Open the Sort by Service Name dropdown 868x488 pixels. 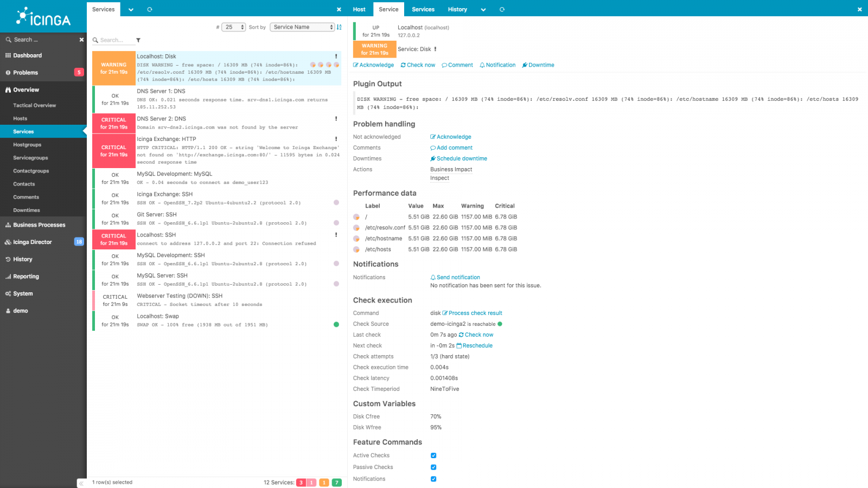click(x=302, y=27)
